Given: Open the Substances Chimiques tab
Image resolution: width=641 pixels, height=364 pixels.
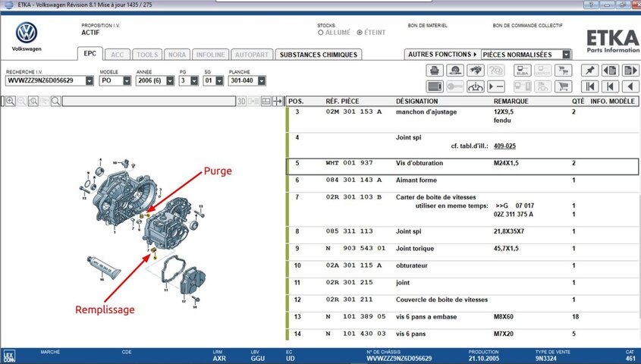Looking at the screenshot, I should pos(319,55).
